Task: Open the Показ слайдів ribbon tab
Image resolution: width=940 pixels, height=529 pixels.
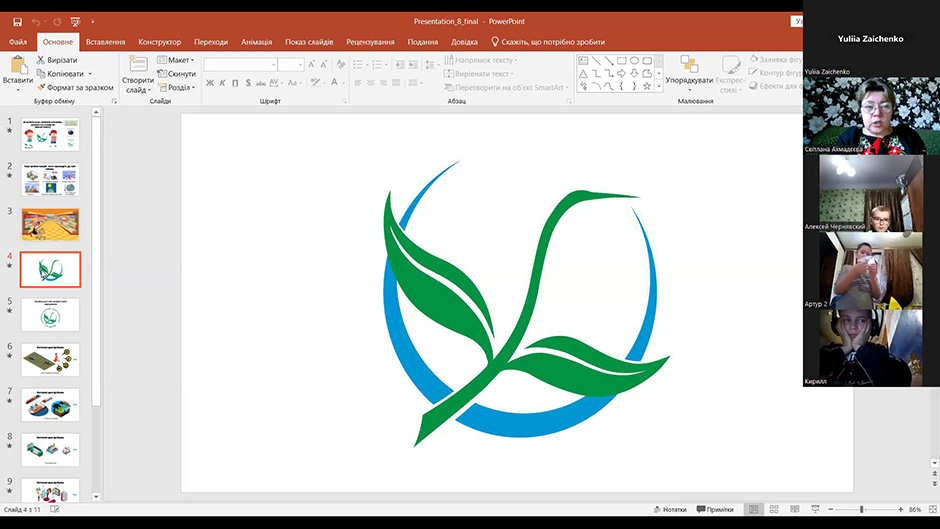Action: click(x=309, y=42)
